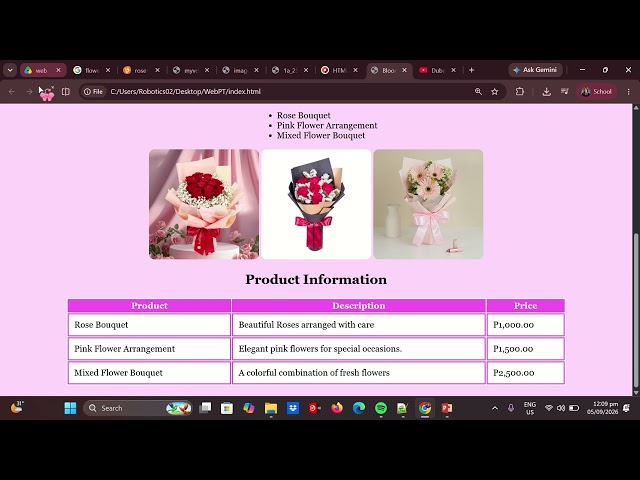Click the taskbar Search box
This screenshot has width=640, height=480.
click(x=138, y=408)
